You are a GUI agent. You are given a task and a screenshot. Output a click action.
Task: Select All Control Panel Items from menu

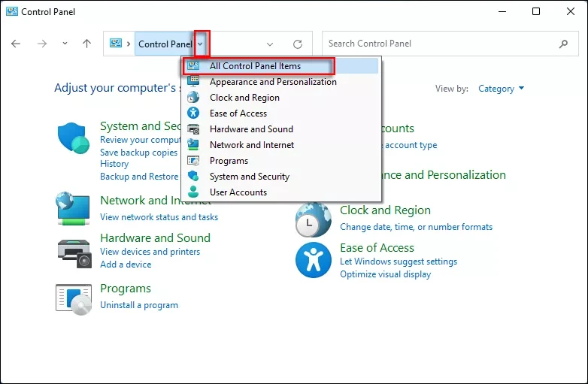click(255, 66)
